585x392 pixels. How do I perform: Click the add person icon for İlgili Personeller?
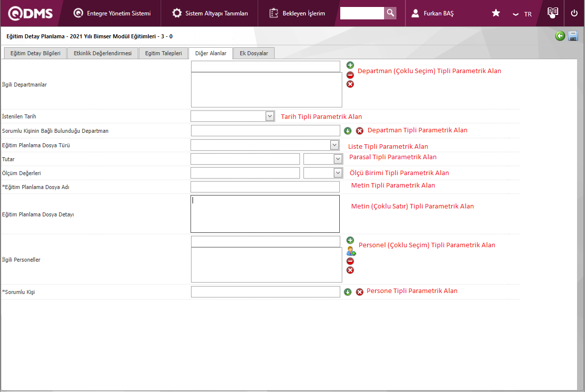click(351, 251)
